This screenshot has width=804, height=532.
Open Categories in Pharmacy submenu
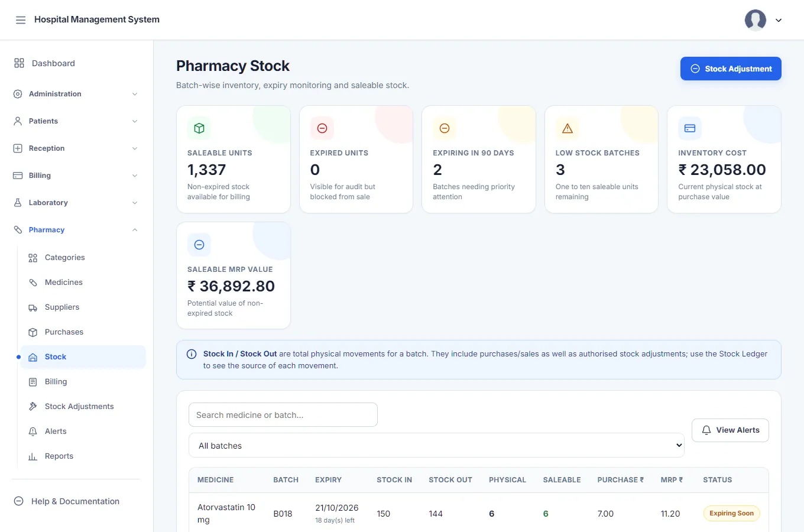click(x=83, y=258)
